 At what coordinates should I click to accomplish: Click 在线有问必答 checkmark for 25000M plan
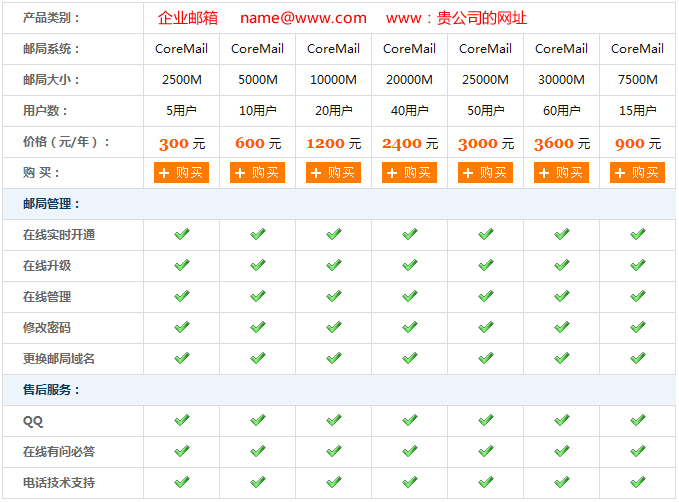coord(486,451)
